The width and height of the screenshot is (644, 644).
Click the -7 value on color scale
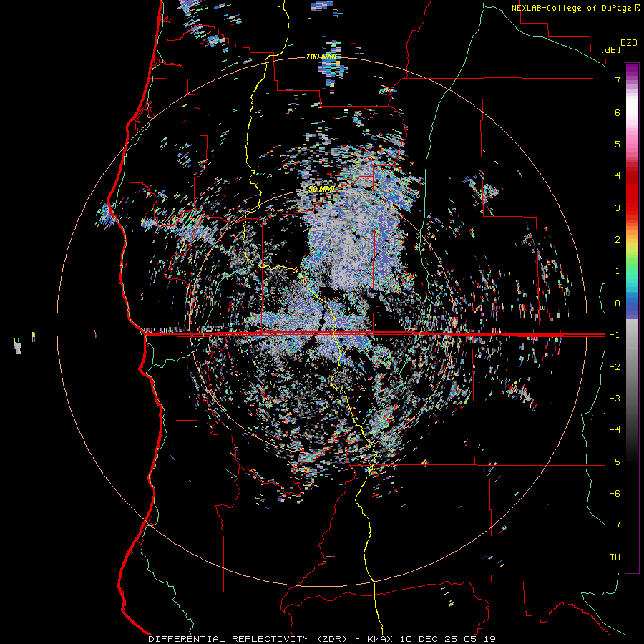615,525
